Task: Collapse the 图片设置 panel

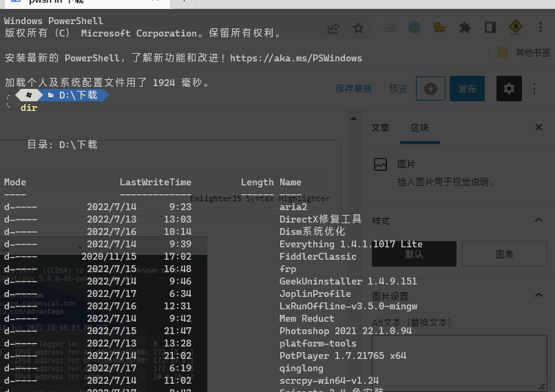Action: (538, 295)
